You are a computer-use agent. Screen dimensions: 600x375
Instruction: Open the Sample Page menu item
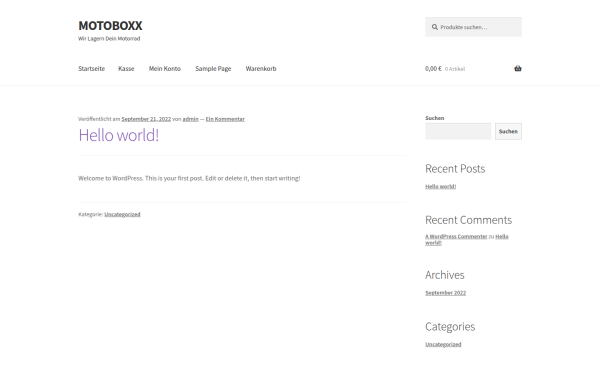coord(213,68)
